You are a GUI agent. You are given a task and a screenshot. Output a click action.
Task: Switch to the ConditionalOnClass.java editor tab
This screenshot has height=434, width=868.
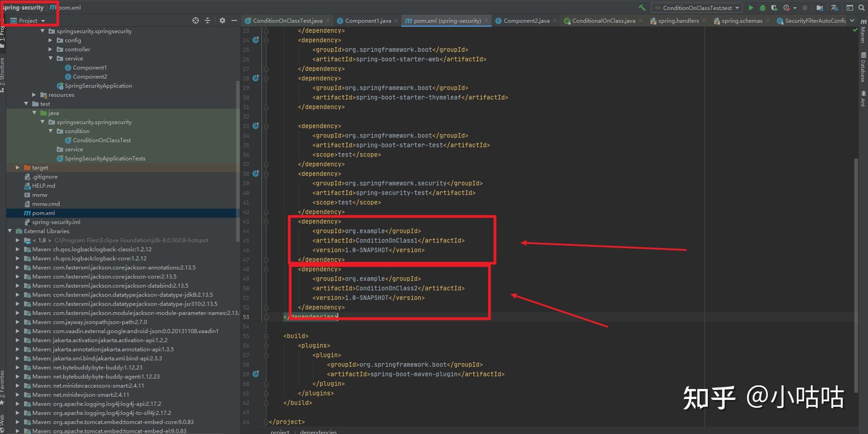click(x=603, y=21)
